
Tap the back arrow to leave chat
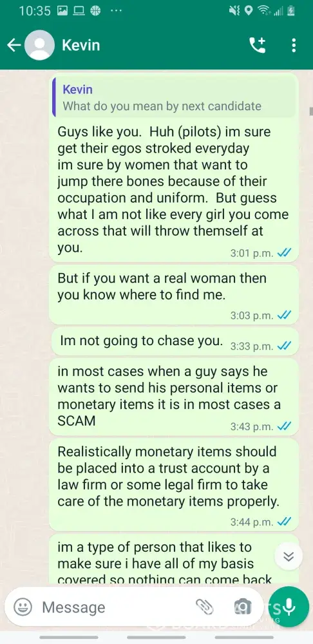click(x=13, y=45)
